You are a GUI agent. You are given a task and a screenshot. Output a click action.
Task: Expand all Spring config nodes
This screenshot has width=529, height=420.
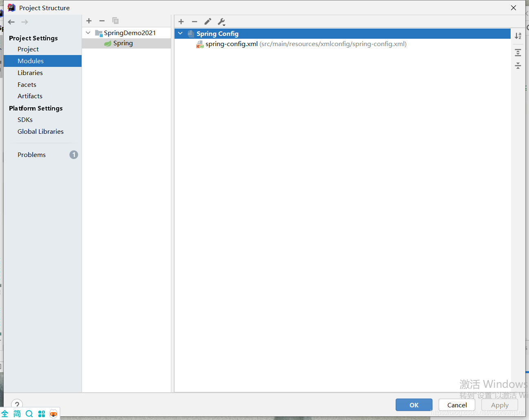[x=518, y=53]
